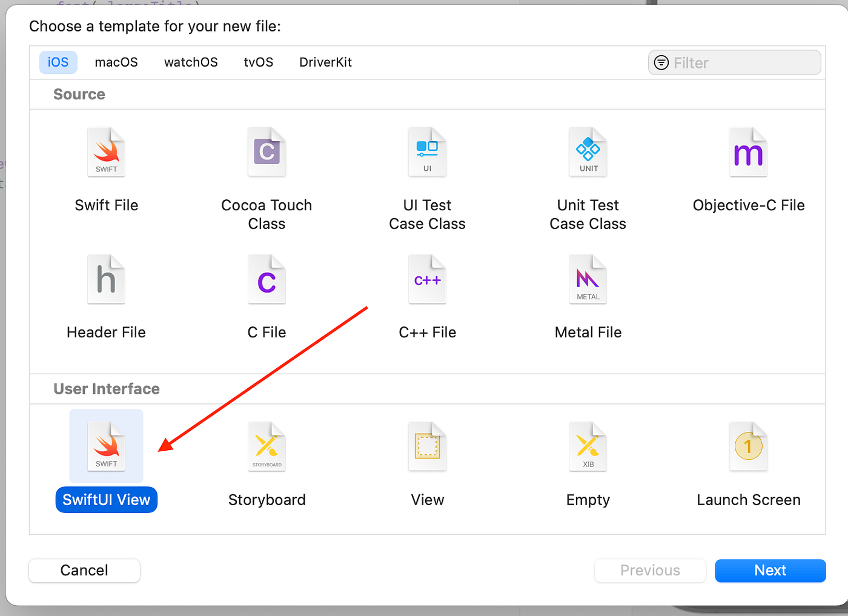Click the filter funnel icon
The width and height of the screenshot is (848, 616).
click(661, 62)
